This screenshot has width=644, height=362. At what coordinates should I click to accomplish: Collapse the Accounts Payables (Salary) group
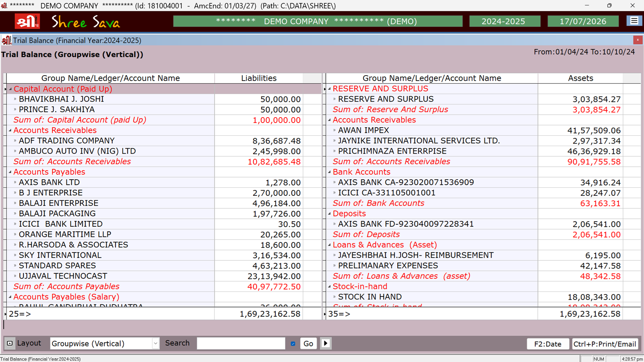point(10,297)
